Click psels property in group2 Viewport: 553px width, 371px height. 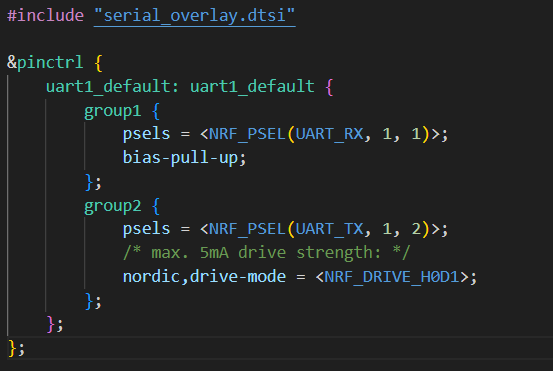146,229
